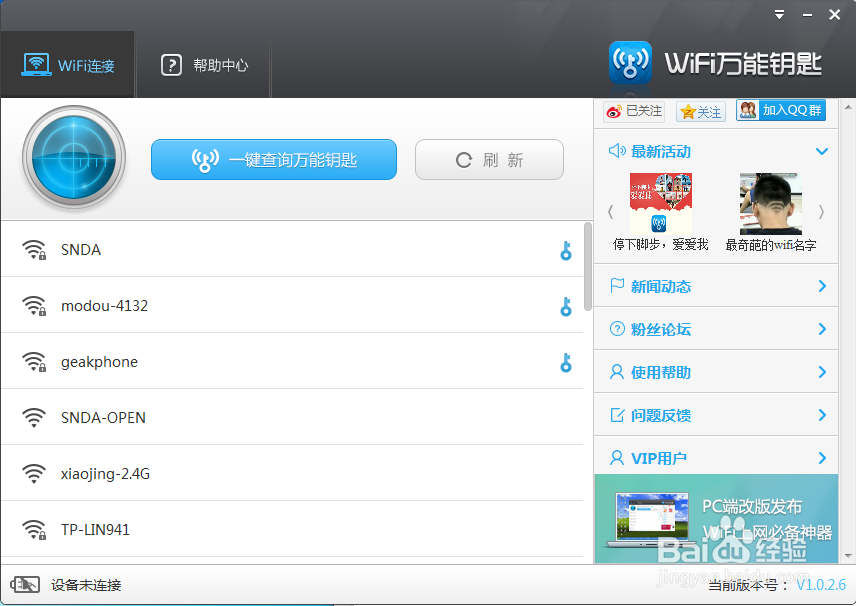Open the 最奇葩的wifi名字 thumbnail
856x606 pixels.
[771, 204]
